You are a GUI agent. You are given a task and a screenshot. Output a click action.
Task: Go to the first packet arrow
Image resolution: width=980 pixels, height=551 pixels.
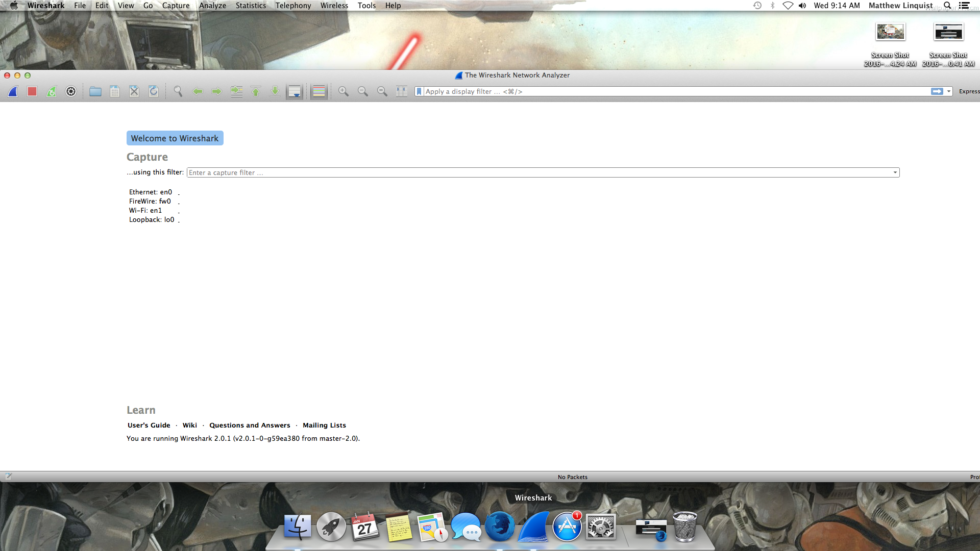click(x=256, y=91)
